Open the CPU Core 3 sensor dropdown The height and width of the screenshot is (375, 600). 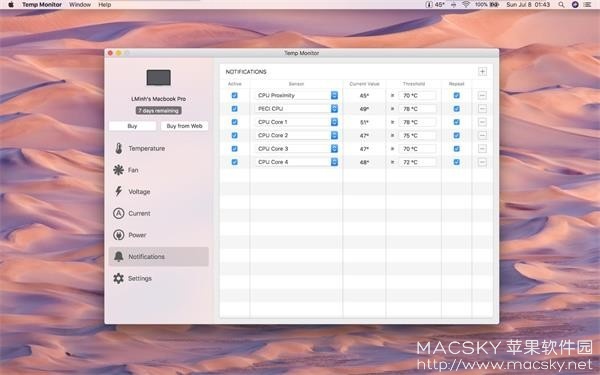[297, 148]
